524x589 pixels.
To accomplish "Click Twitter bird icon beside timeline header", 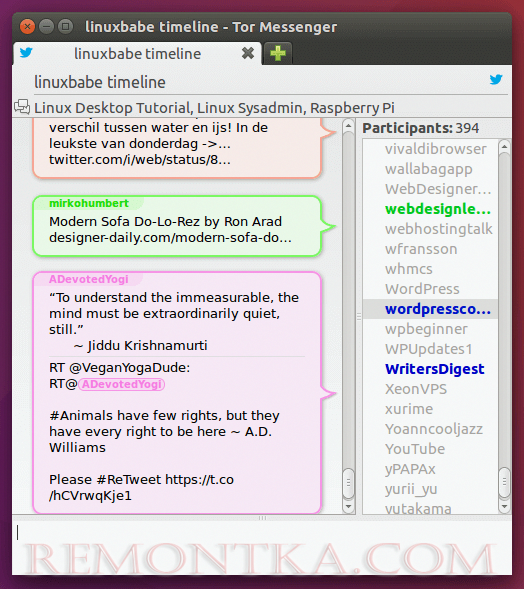I will pyautogui.click(x=496, y=79).
